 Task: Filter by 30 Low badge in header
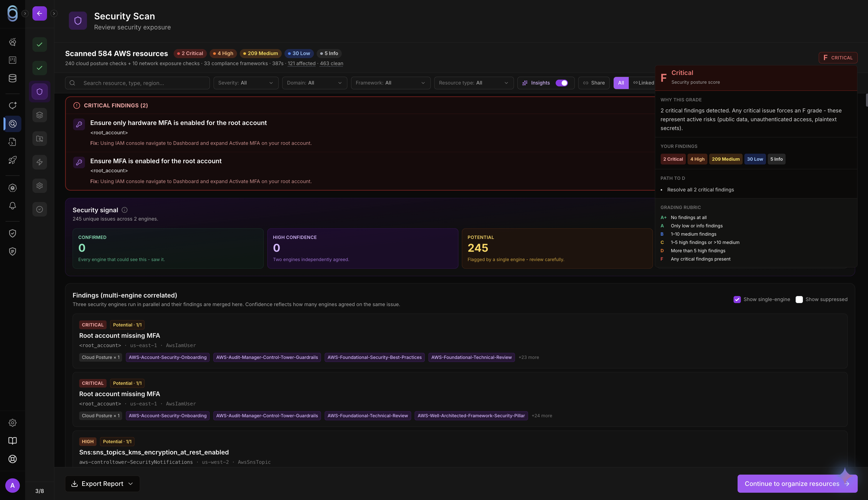(299, 53)
